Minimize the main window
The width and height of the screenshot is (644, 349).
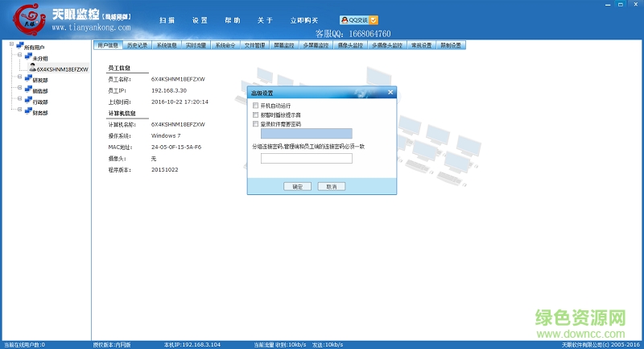point(608,5)
